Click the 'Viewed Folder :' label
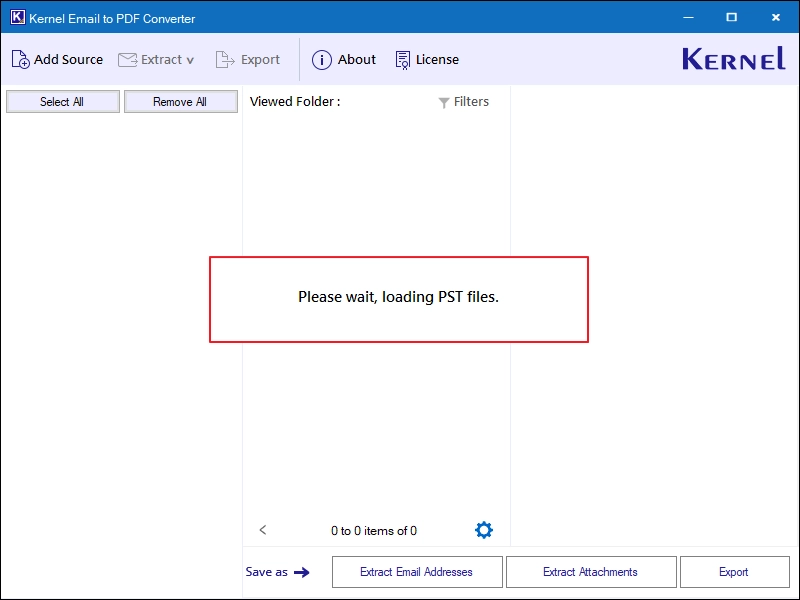This screenshot has height=600, width=800. (295, 102)
